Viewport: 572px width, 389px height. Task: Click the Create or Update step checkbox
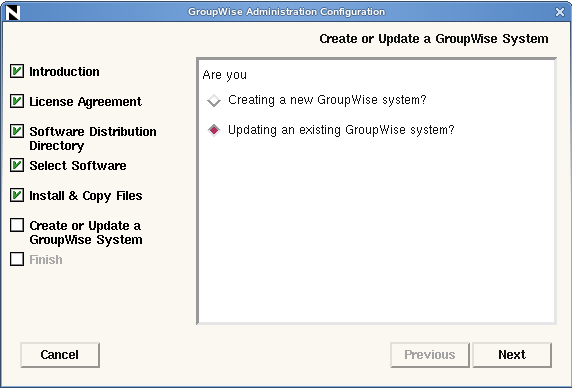pos(17,225)
